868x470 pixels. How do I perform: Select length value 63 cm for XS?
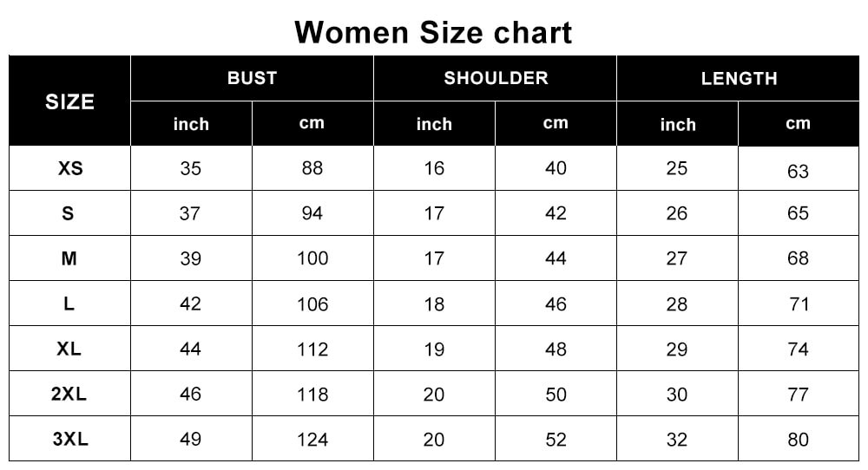pyautogui.click(x=799, y=171)
